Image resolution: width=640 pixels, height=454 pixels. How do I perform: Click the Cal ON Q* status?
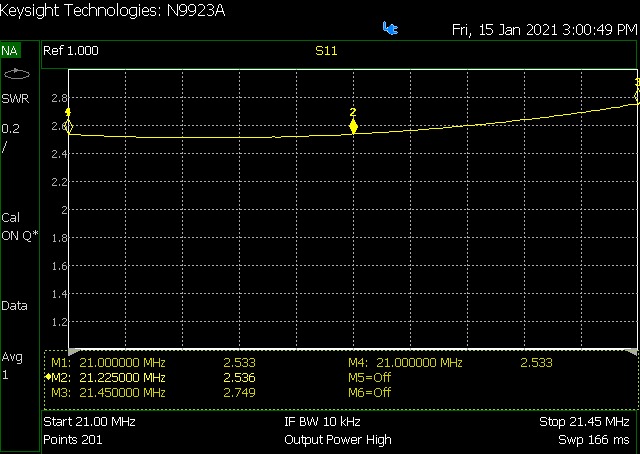[x=20, y=226]
